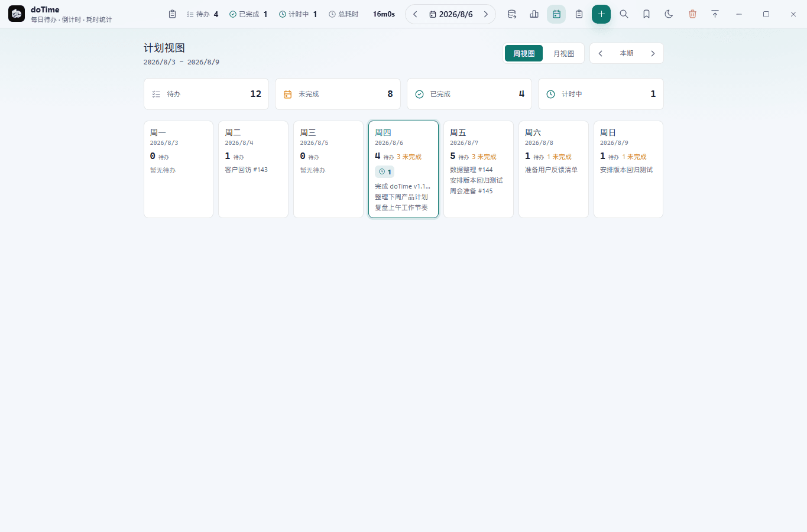Click the 已完成 4 summary card
Viewport: 807px width, 532px height.
469,94
